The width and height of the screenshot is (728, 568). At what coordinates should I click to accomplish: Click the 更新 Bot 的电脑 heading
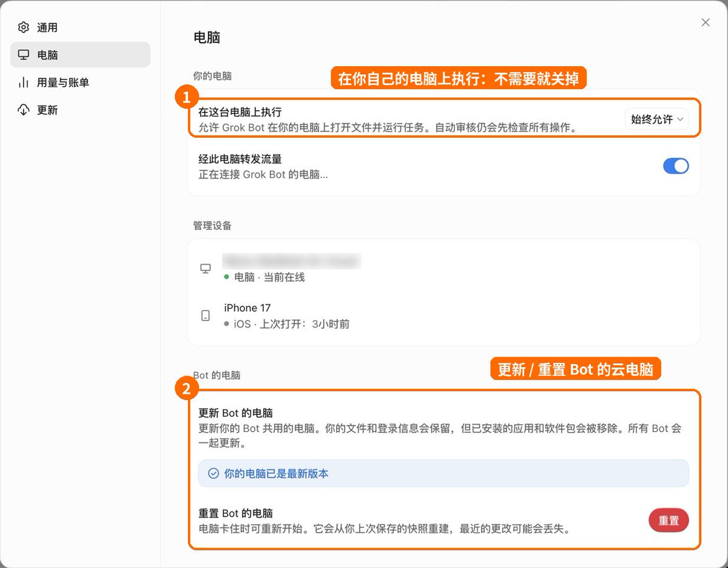click(235, 413)
